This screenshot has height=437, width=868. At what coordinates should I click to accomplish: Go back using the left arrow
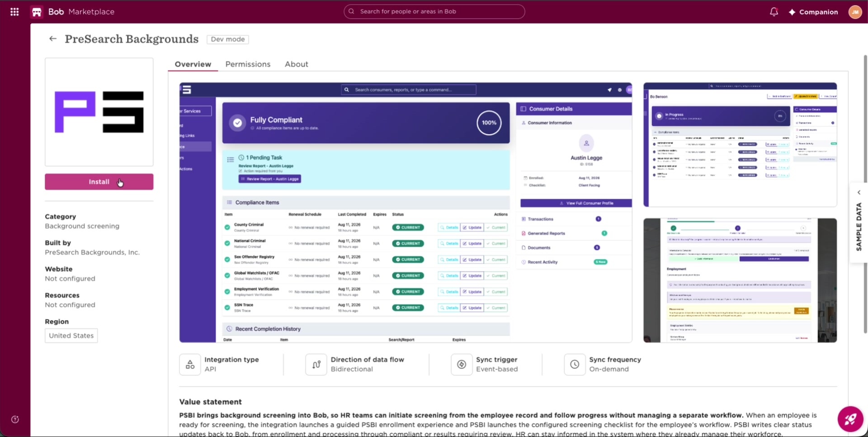[53, 39]
